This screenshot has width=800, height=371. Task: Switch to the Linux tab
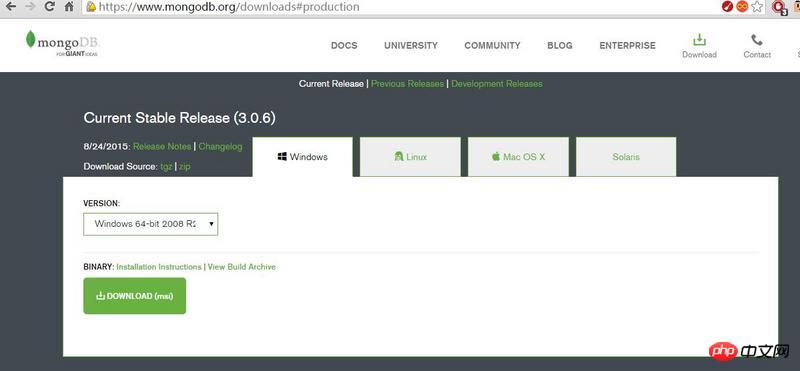410,157
